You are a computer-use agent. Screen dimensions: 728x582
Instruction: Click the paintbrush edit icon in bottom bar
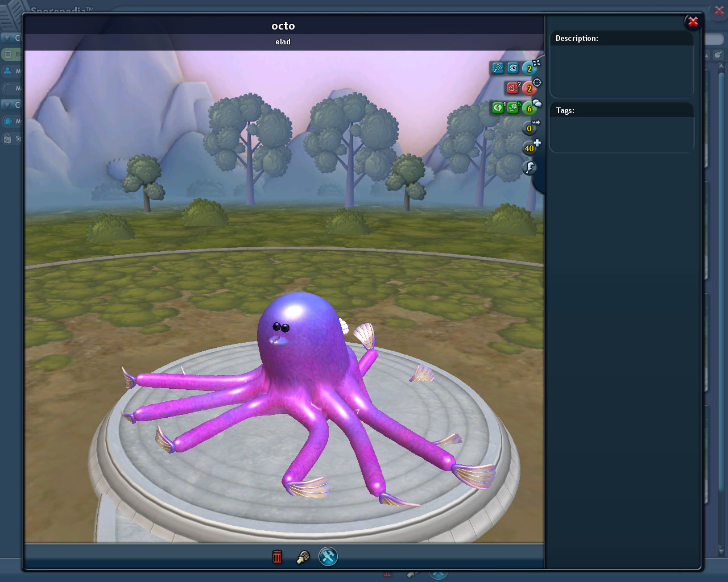pos(303,557)
